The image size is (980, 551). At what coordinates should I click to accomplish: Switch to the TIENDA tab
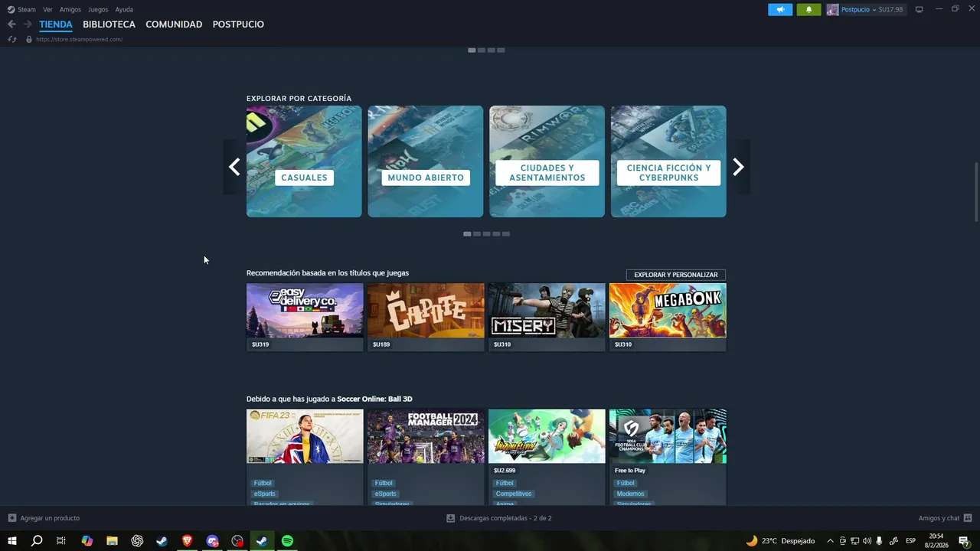coord(56,24)
